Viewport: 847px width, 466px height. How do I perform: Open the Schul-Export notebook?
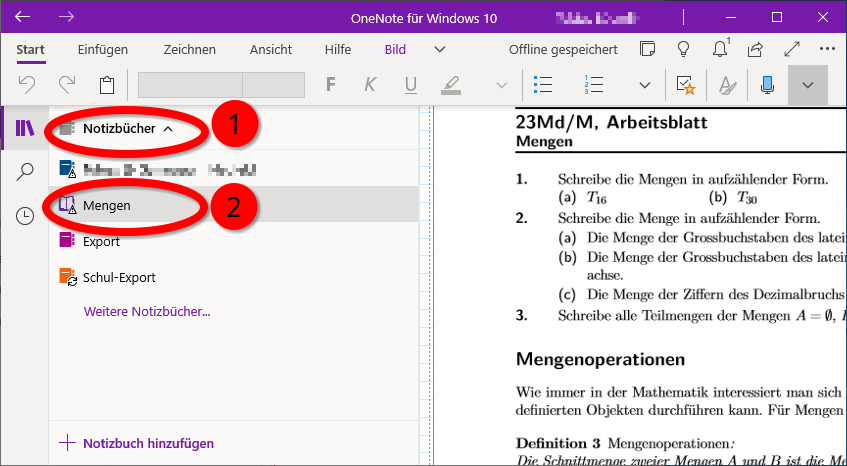pyautogui.click(x=233, y=278)
